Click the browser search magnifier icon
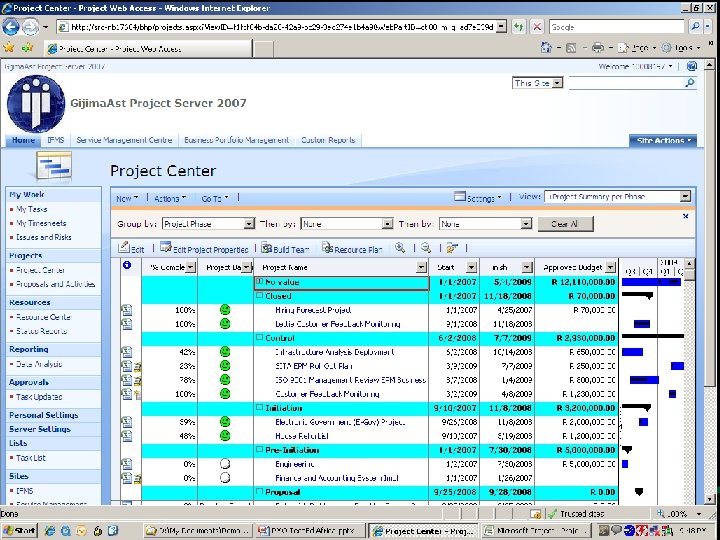The height and width of the screenshot is (540, 720). 696,27
